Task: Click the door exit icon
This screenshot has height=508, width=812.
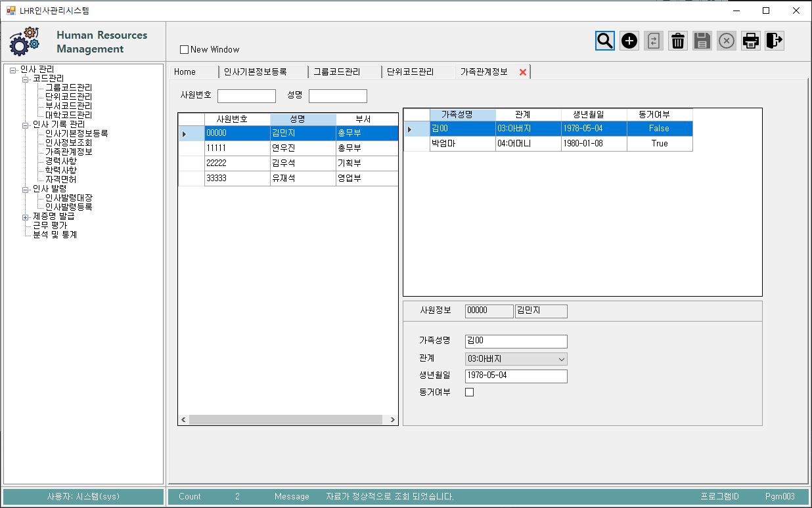Action: click(775, 41)
